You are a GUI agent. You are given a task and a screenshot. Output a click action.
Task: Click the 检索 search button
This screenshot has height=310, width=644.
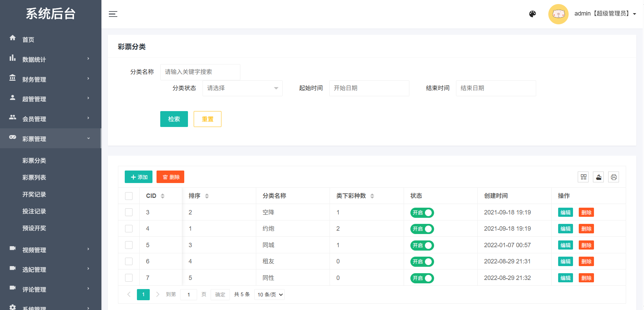[174, 119]
